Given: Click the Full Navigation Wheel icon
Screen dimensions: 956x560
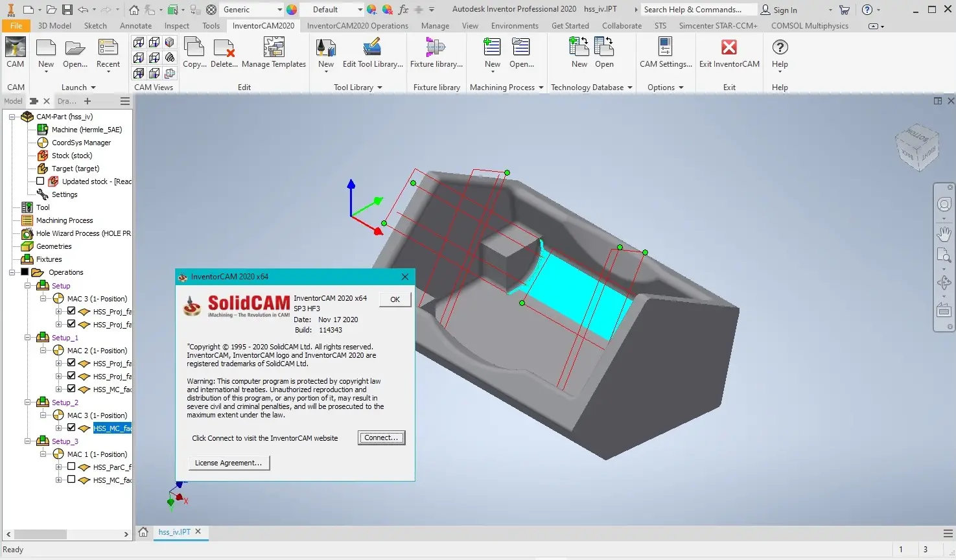Looking at the screenshot, I should pyautogui.click(x=944, y=205).
